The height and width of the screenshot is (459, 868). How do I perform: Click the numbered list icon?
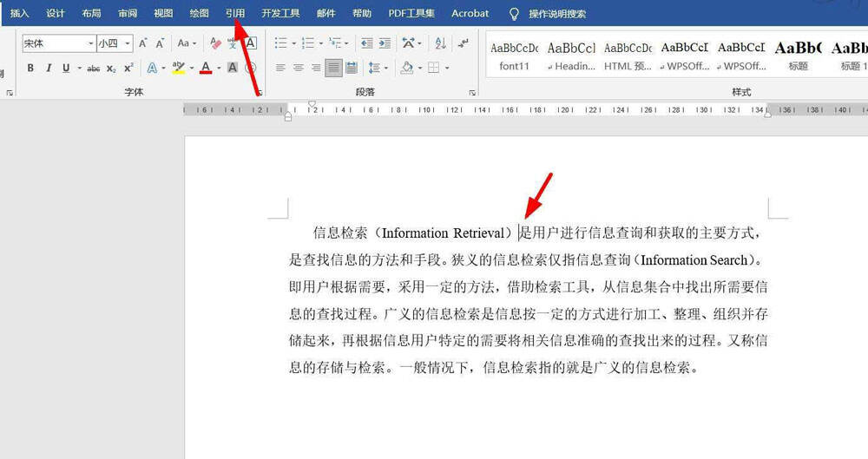(308, 43)
